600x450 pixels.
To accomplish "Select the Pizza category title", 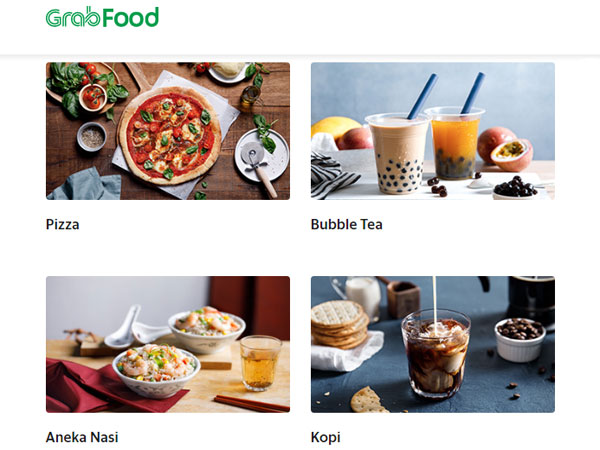I will click(63, 224).
